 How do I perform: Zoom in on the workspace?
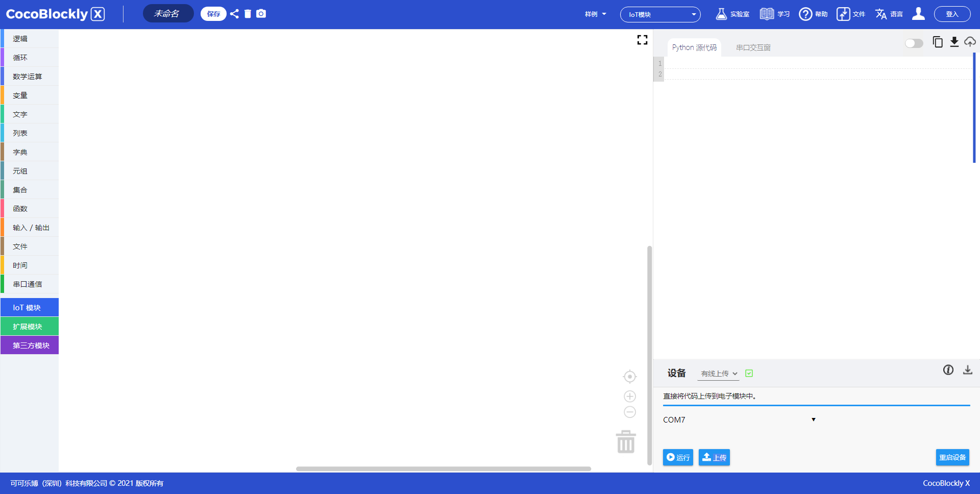click(630, 397)
